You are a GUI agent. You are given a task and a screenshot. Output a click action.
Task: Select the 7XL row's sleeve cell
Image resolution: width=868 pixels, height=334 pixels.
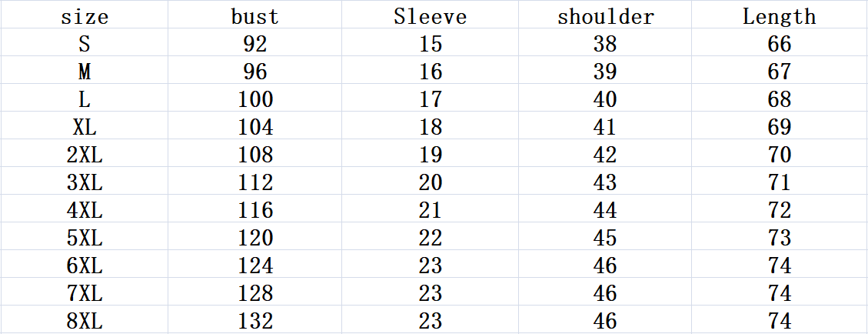(x=431, y=293)
